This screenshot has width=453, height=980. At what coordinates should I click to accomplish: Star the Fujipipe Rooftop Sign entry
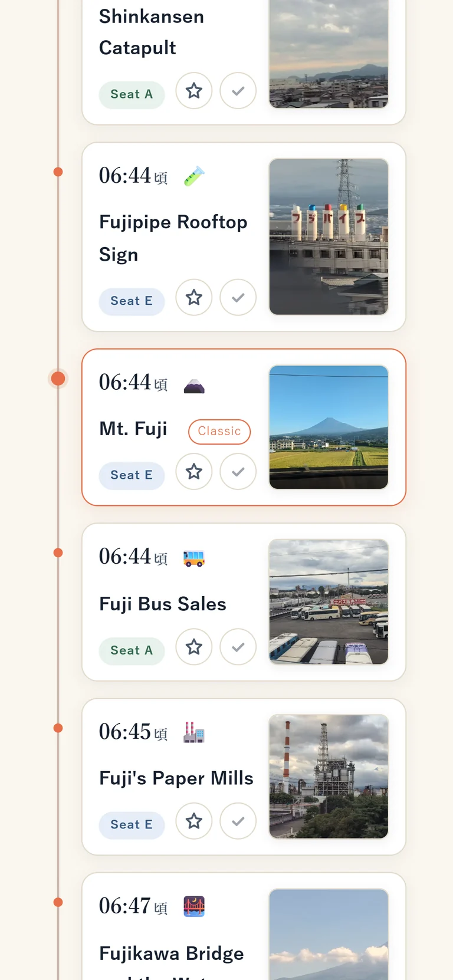(194, 298)
